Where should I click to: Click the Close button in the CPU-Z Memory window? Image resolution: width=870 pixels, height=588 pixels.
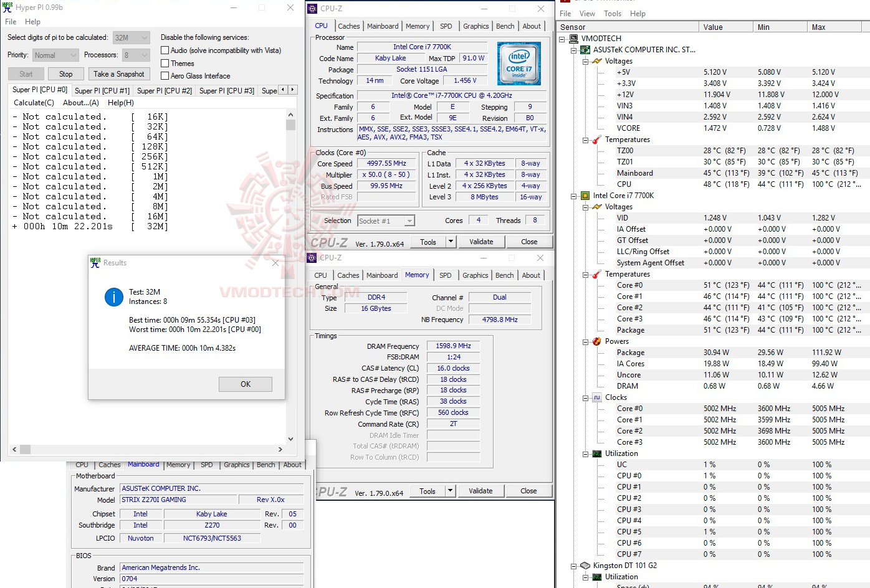528,491
